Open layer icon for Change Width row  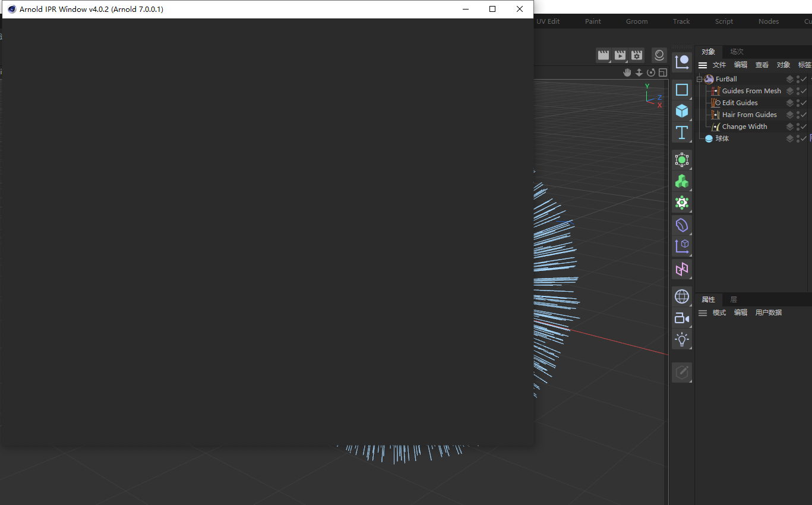click(790, 127)
